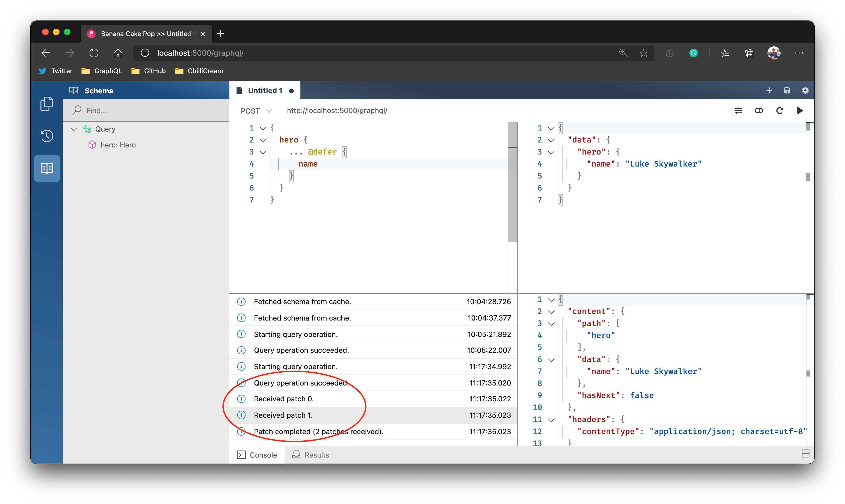Collapse the Query tree node
Image resolution: width=845 pixels, height=504 pixels.
(x=74, y=129)
